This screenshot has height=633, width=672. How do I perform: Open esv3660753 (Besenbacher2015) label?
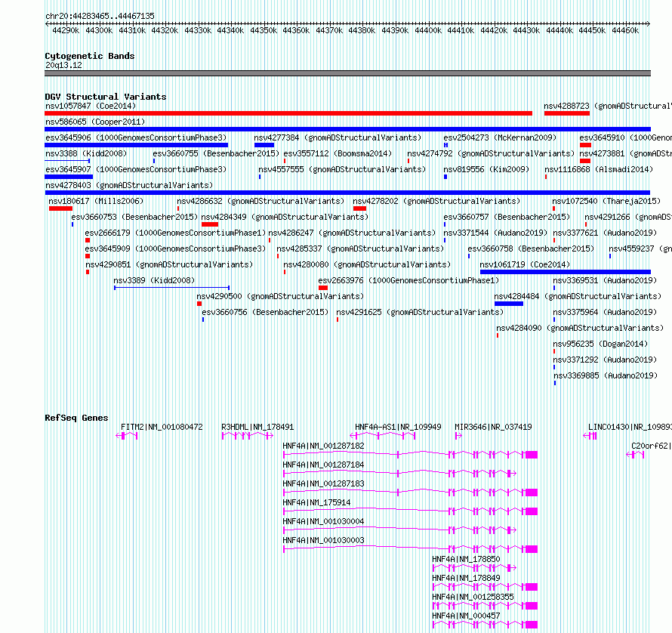click(134, 217)
